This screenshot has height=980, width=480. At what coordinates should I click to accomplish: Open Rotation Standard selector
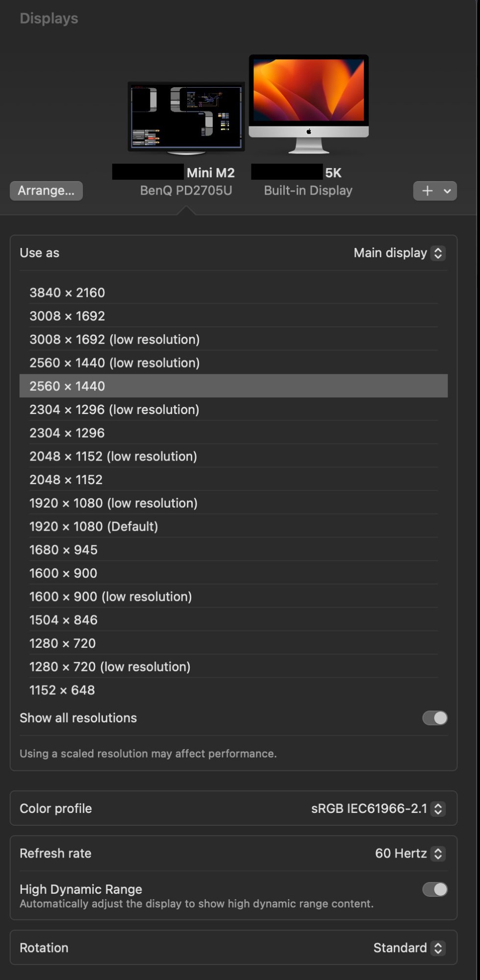click(409, 948)
